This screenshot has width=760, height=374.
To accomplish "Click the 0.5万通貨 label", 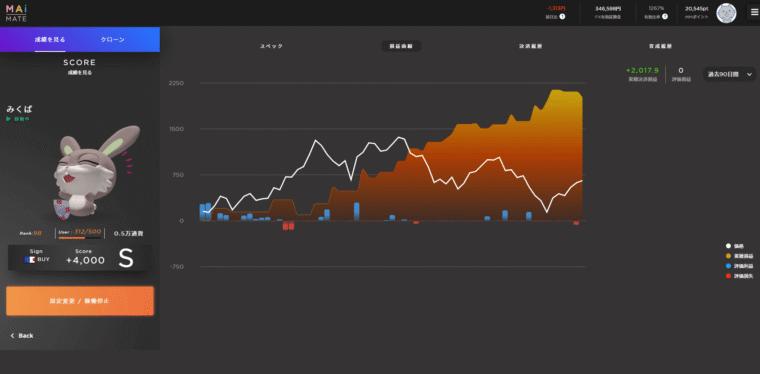I will 128,234.
